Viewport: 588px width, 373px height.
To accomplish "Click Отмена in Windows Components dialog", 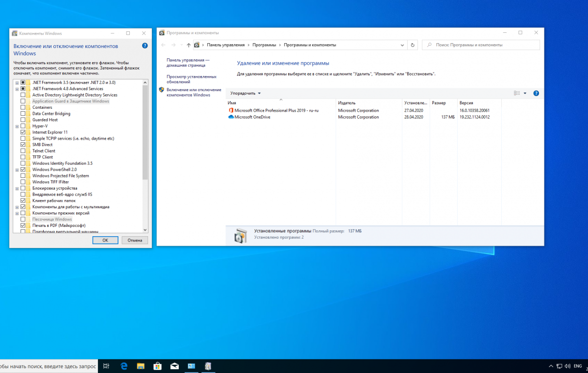I will coord(135,240).
